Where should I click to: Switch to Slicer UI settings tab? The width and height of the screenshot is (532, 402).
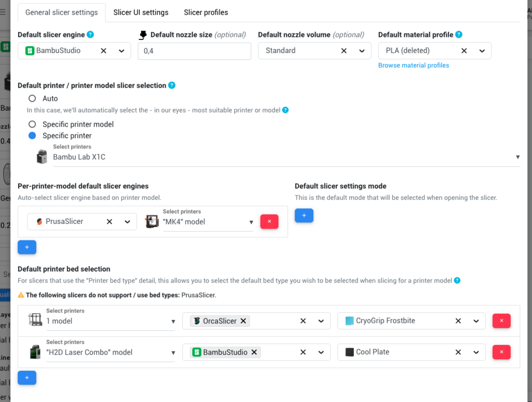point(141,12)
